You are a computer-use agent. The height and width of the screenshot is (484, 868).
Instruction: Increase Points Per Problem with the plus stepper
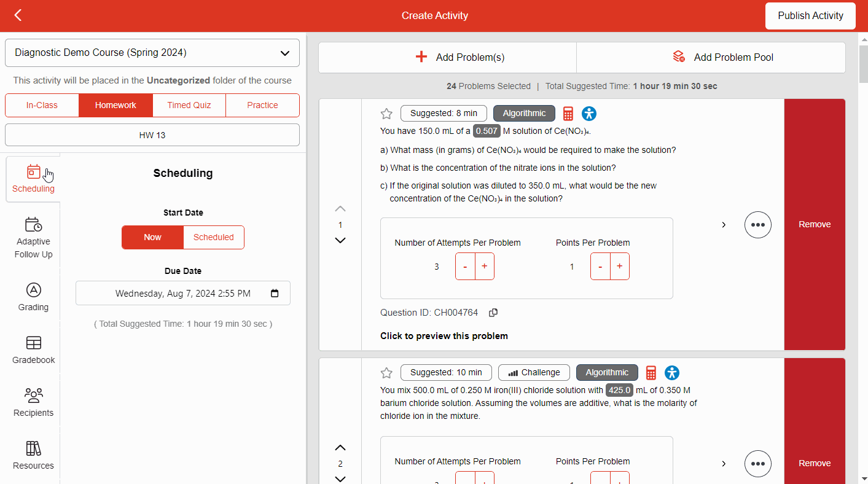[x=619, y=266]
